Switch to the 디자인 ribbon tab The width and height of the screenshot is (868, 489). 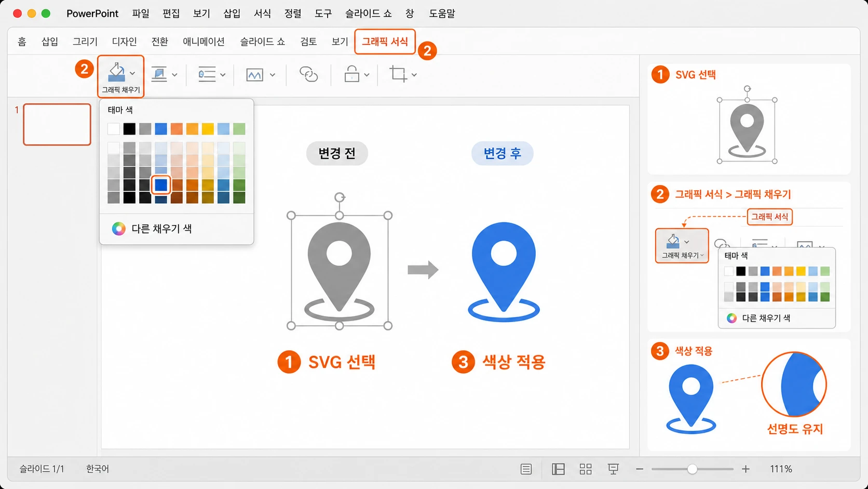click(125, 42)
